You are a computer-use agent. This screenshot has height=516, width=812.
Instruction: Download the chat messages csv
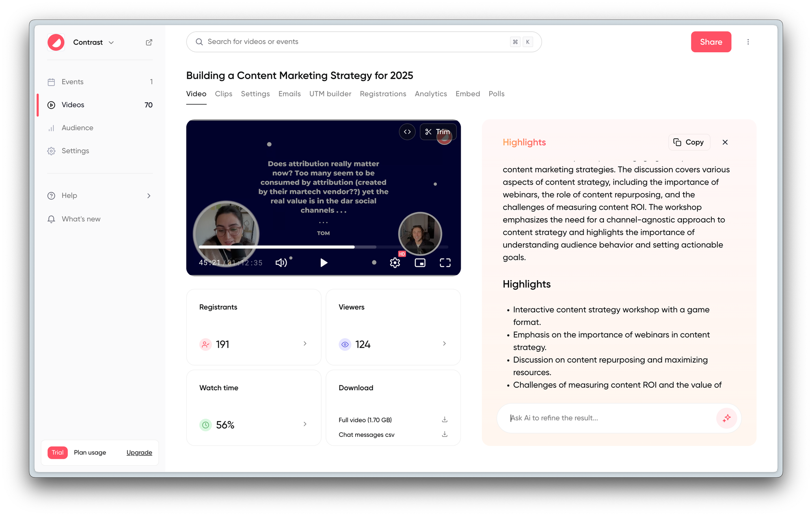point(444,434)
